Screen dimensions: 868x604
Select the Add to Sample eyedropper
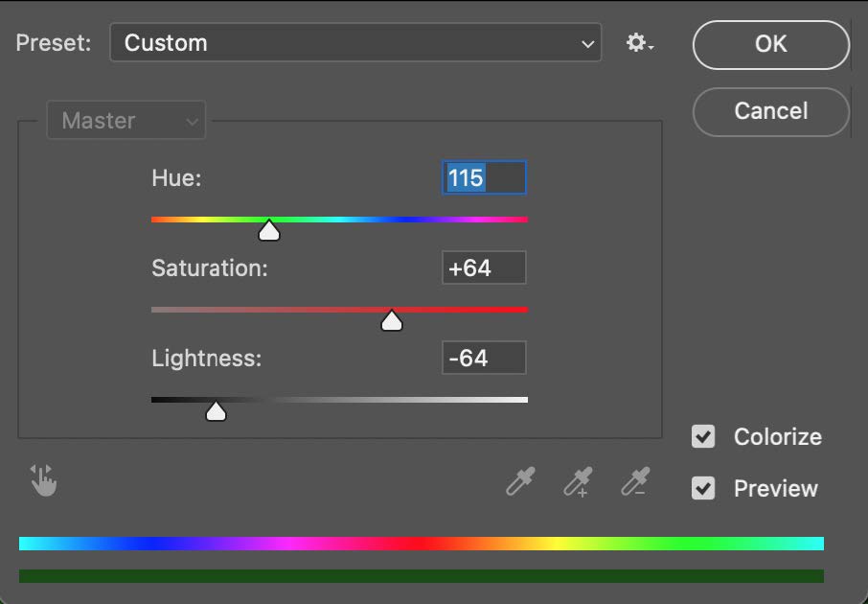coord(578,481)
